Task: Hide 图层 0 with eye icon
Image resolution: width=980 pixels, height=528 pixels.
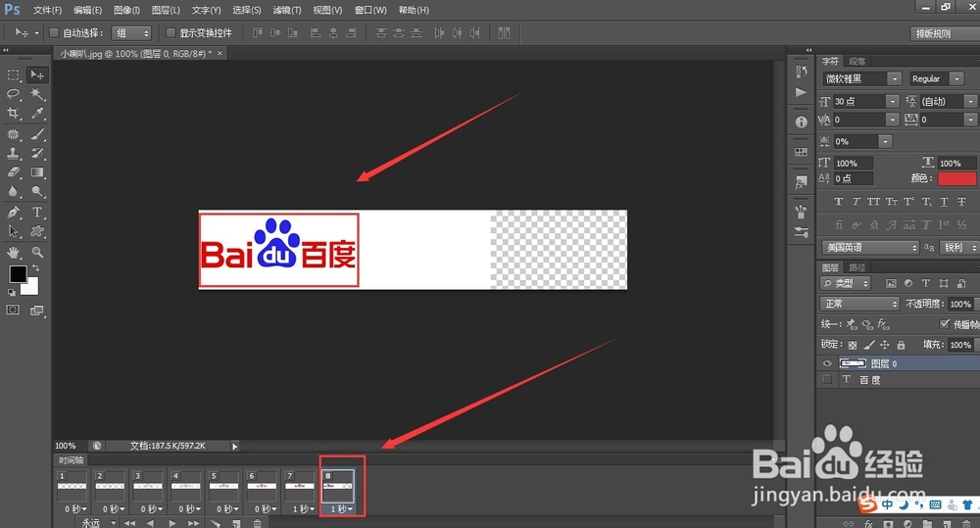Action: 827,363
